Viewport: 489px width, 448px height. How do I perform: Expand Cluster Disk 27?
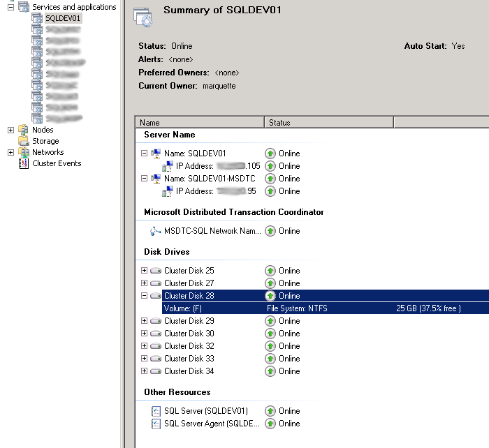click(144, 283)
